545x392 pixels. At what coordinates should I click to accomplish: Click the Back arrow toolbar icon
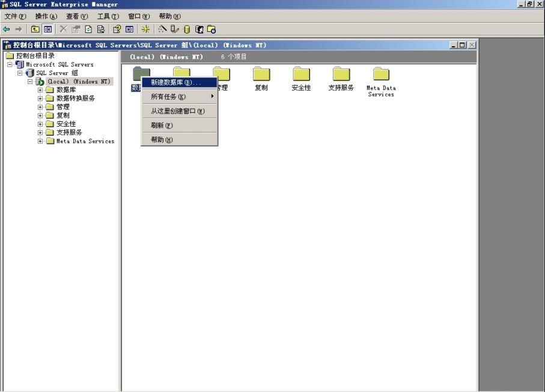coord(6,29)
